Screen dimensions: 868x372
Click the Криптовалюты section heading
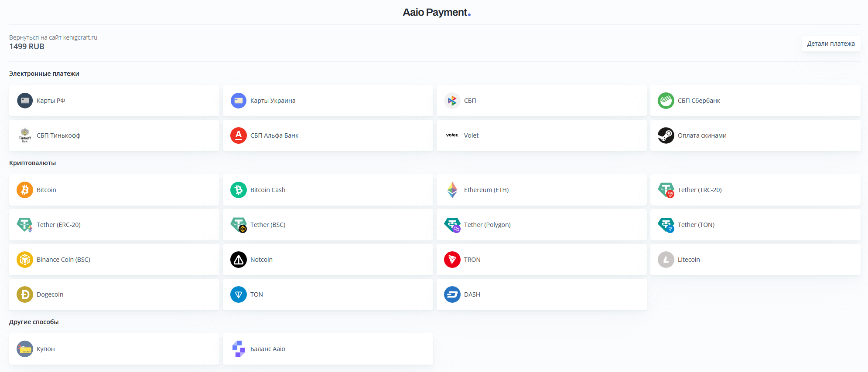32,163
